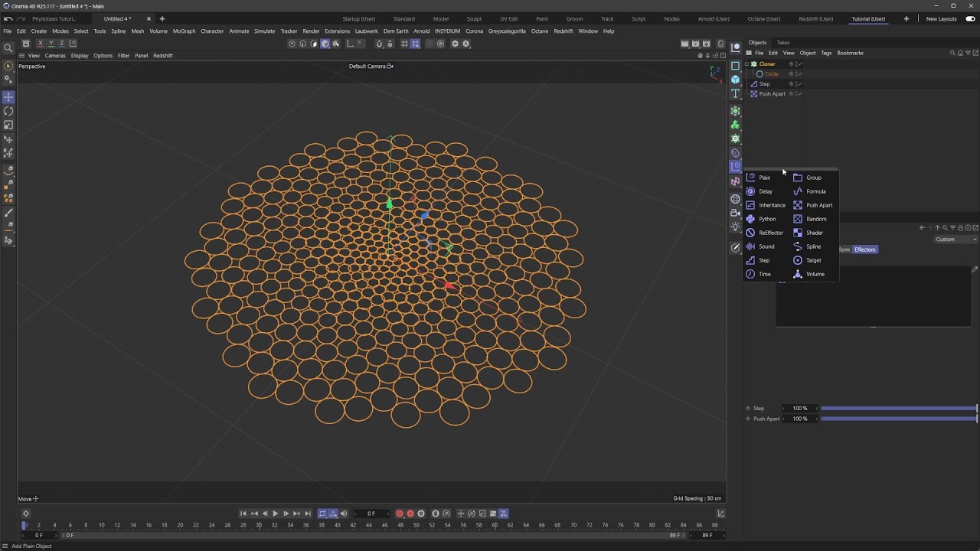Toggle Circle object enabled checkmark
Image resolution: width=980 pixels, height=551 pixels.
(x=799, y=74)
